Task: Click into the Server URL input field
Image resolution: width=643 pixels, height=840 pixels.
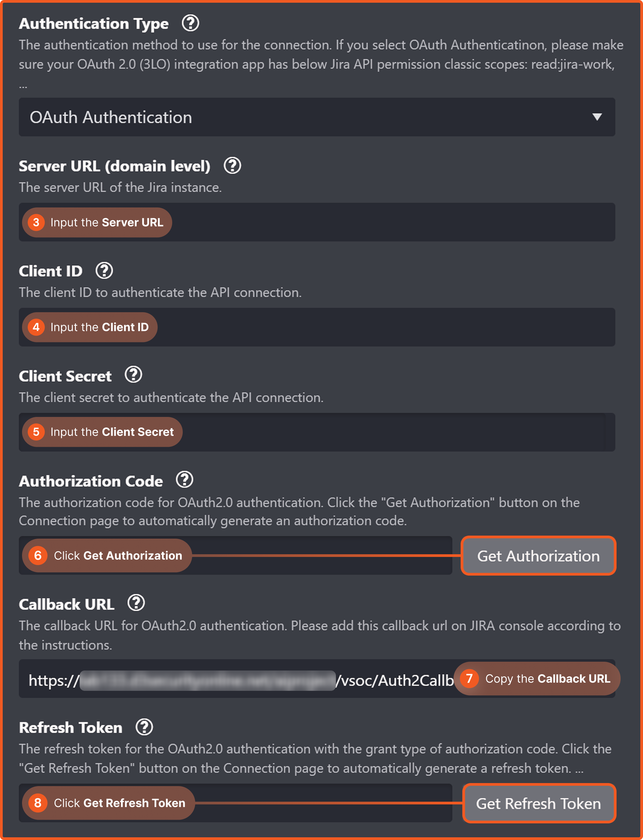Action: [383, 222]
